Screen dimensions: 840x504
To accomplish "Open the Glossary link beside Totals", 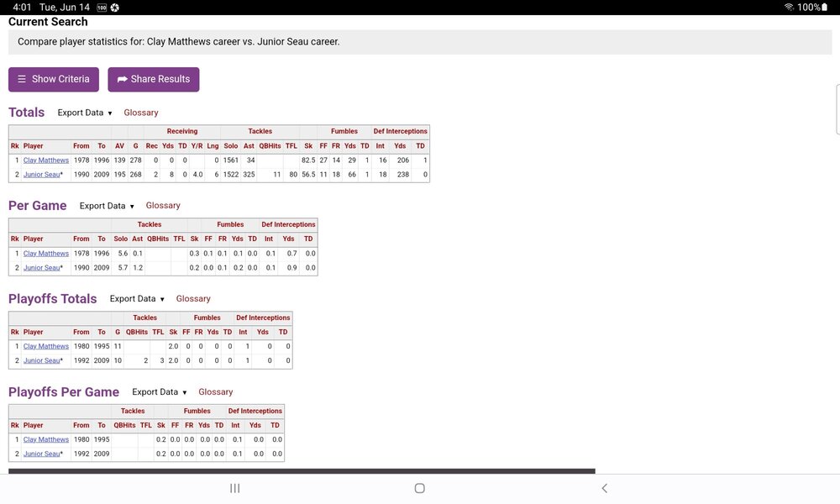I will [x=141, y=113].
